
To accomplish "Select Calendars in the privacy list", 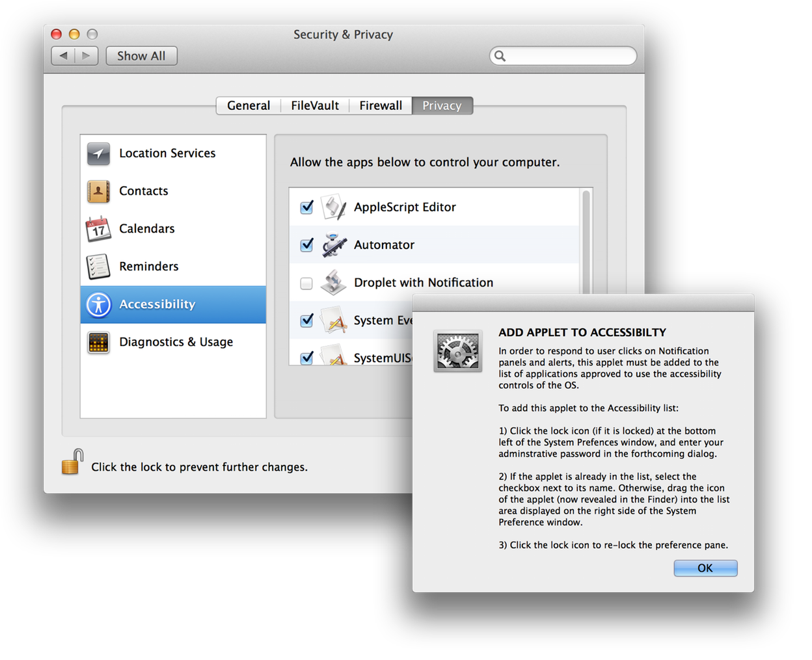I will tap(173, 229).
